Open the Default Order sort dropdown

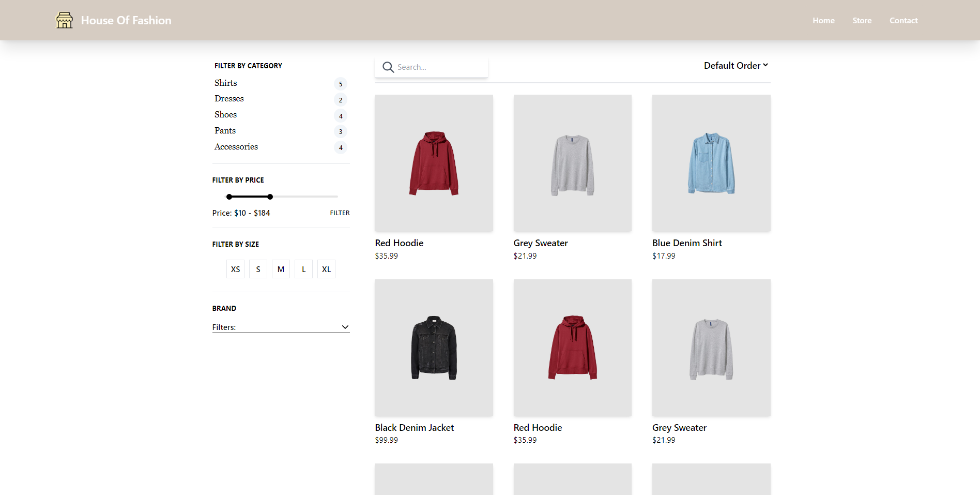(736, 66)
